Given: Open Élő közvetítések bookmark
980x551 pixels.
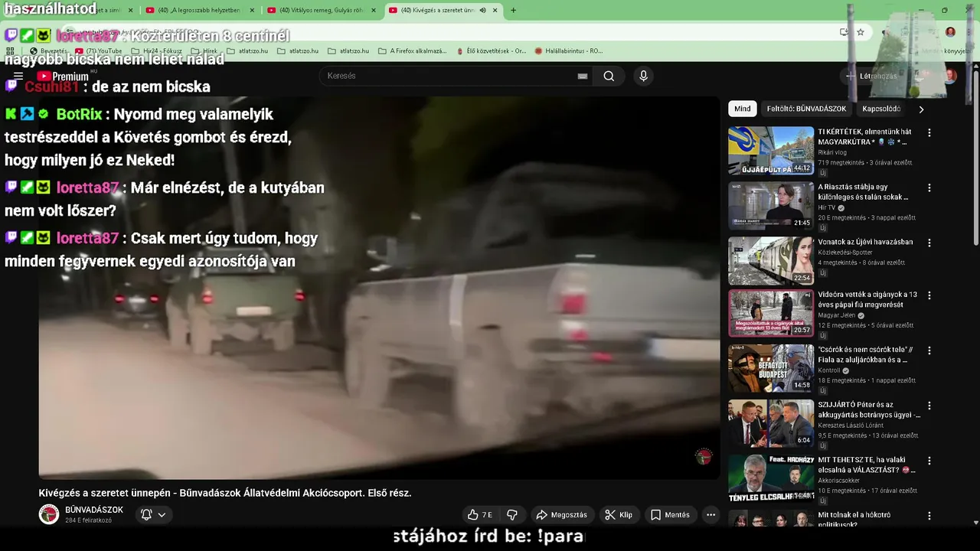Looking at the screenshot, I should click(x=491, y=51).
